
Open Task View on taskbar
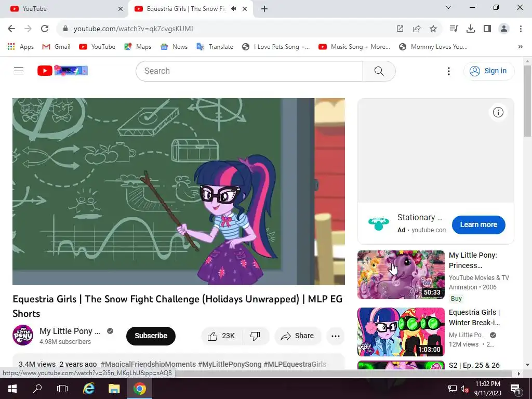[x=62, y=389]
